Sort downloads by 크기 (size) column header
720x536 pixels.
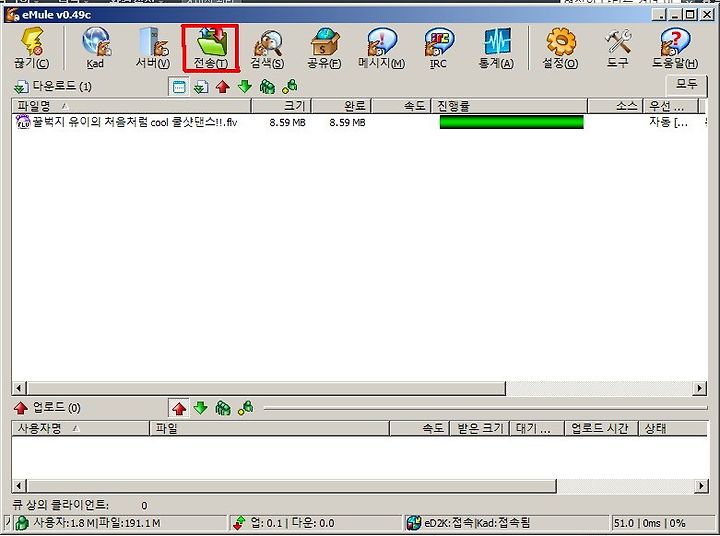281,106
